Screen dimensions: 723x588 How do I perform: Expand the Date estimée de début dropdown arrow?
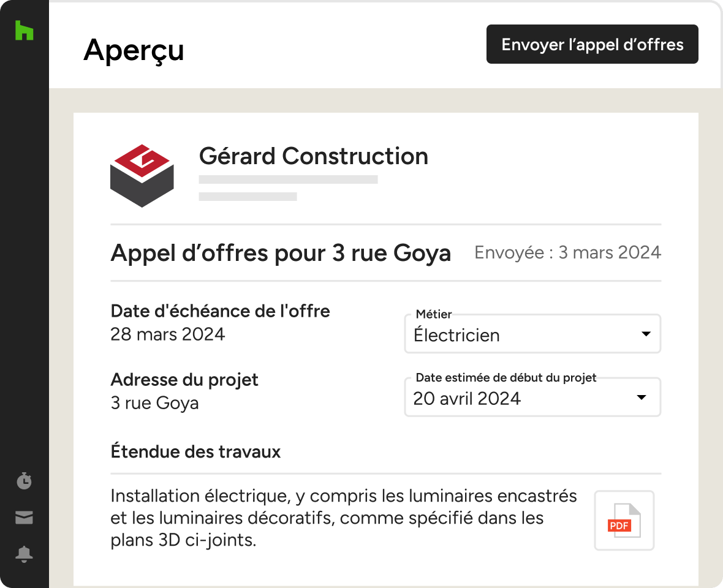[642, 398]
